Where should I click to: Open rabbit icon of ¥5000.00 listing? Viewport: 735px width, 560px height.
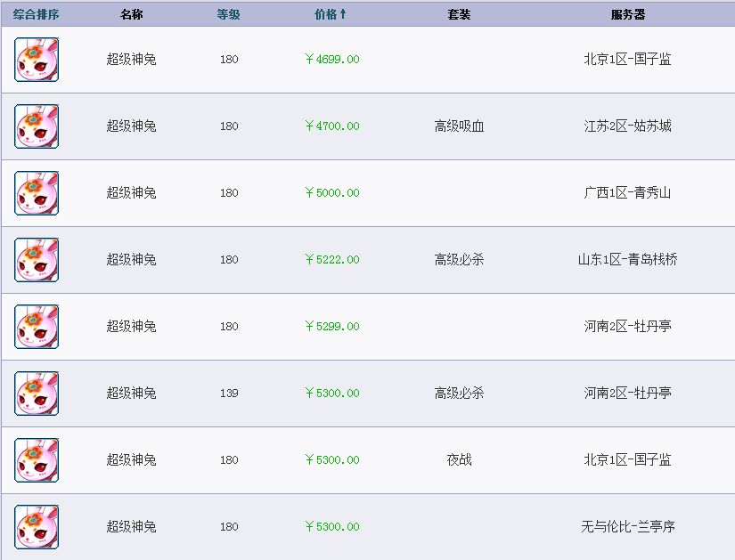(37, 193)
